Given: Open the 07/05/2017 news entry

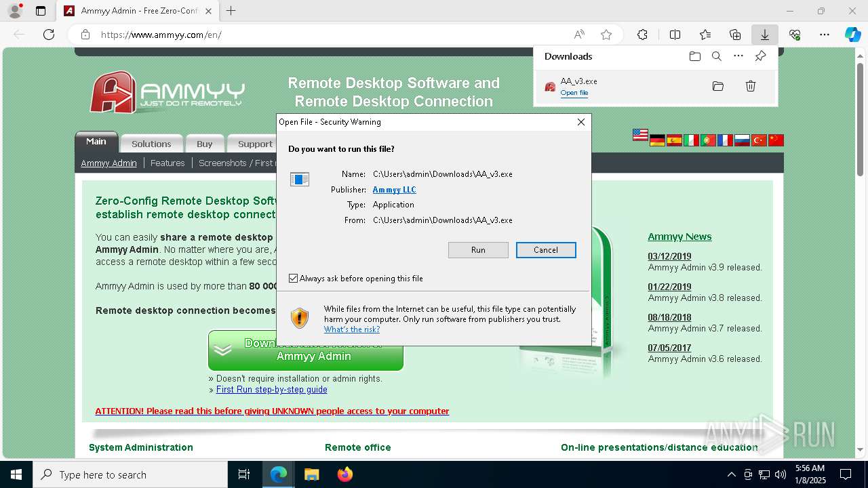Looking at the screenshot, I should (669, 348).
